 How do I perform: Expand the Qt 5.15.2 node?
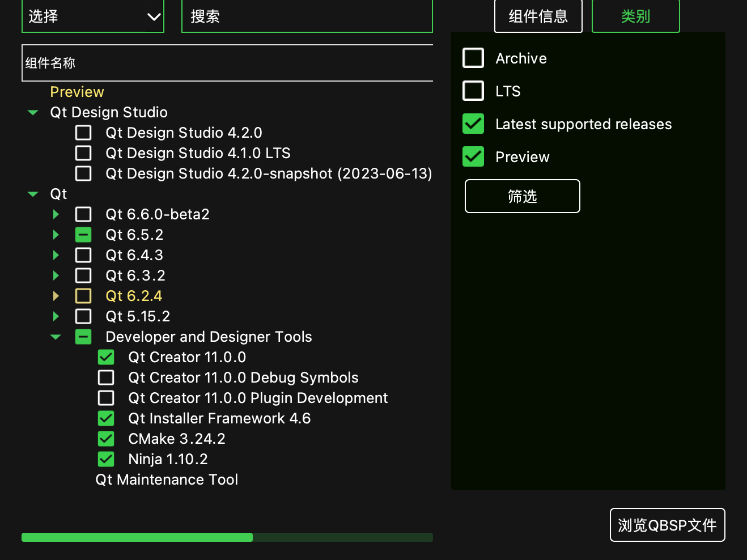56,316
